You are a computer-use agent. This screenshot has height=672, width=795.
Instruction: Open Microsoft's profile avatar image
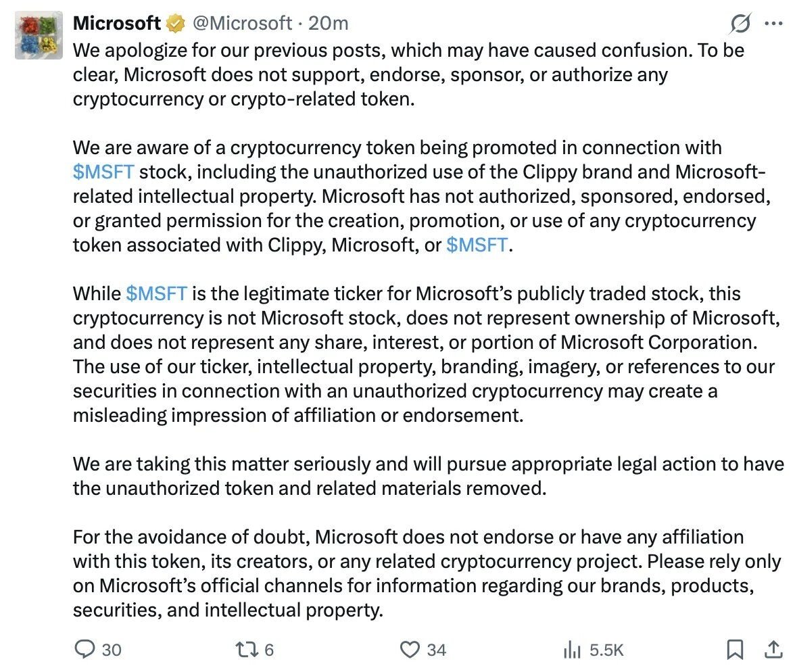click(x=39, y=35)
